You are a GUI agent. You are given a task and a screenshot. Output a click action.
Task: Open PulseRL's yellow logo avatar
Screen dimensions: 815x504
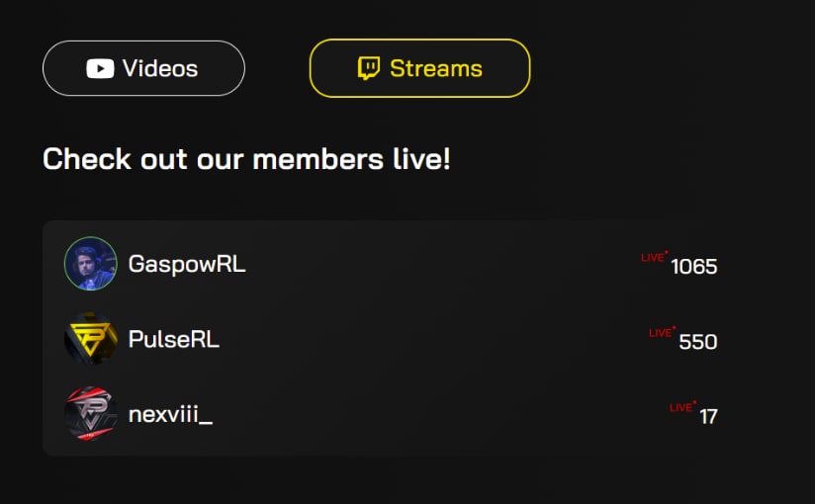click(x=90, y=339)
